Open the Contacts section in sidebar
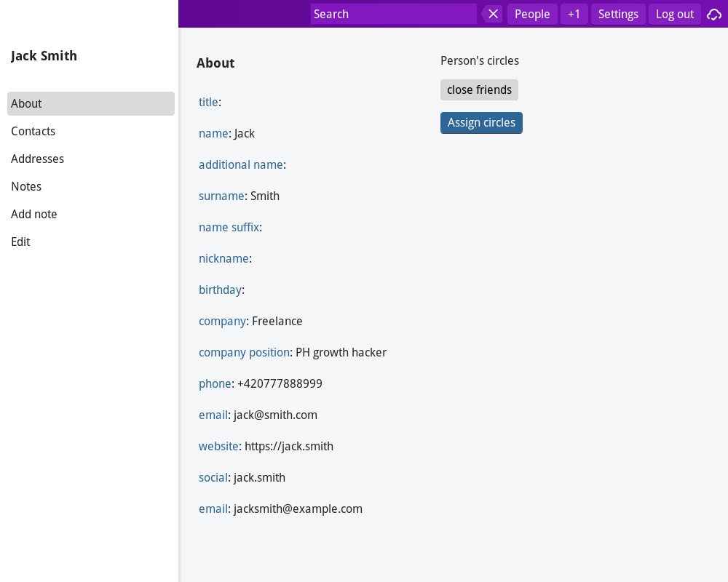Screen dimensions: 728x582 click(33, 131)
